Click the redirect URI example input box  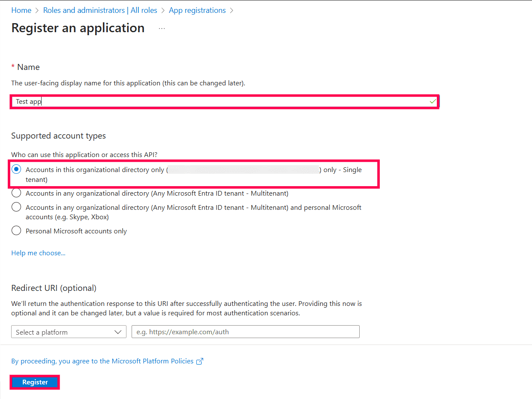(x=245, y=332)
